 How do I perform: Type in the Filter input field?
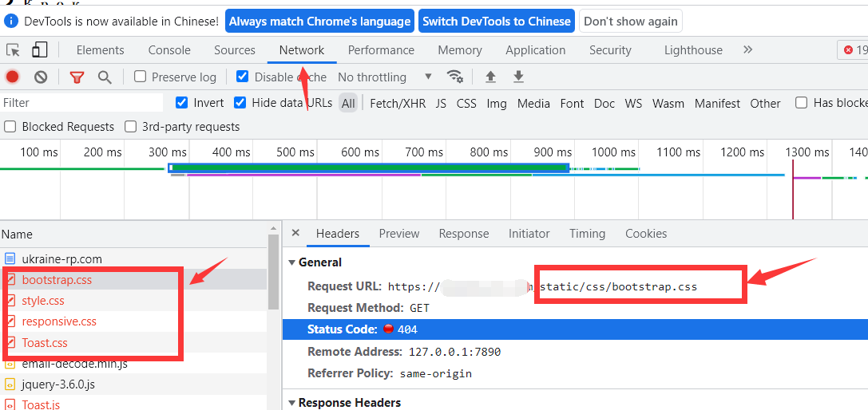[81, 103]
